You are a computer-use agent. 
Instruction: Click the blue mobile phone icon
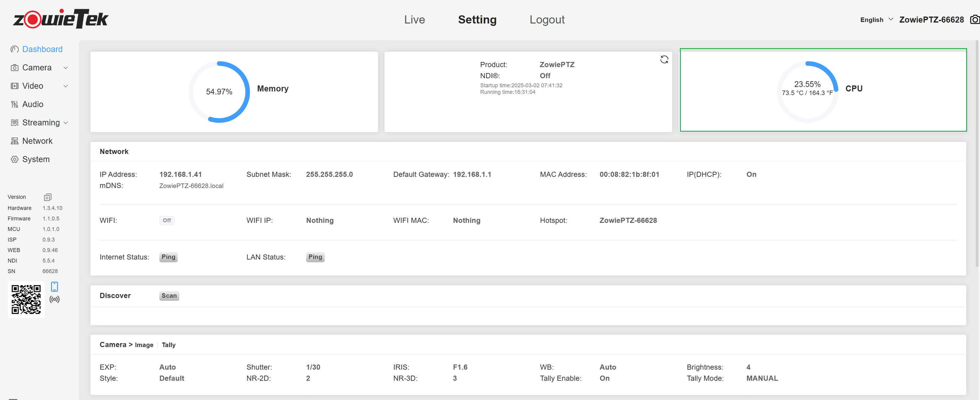pos(55,287)
